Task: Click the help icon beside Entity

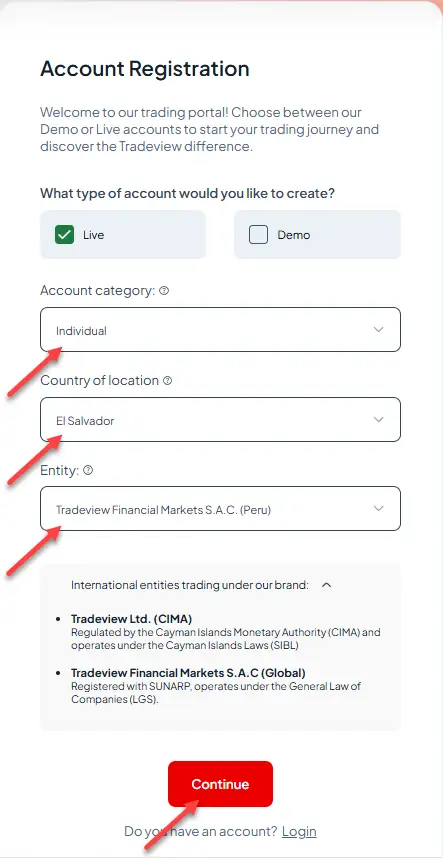Action: point(88,470)
